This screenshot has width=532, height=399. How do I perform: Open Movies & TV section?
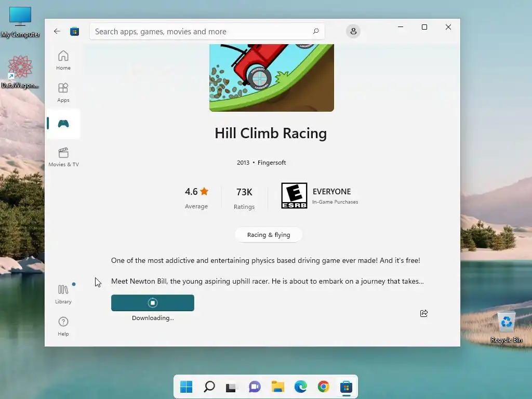click(63, 157)
